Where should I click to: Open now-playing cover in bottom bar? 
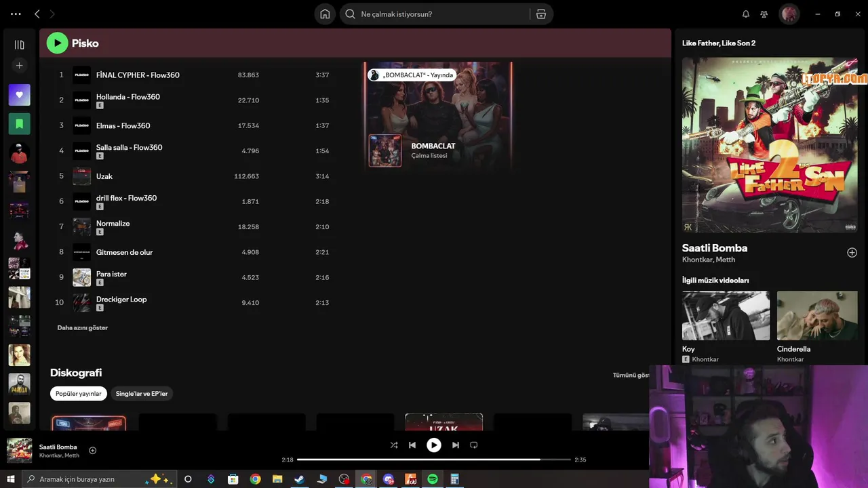click(19, 451)
